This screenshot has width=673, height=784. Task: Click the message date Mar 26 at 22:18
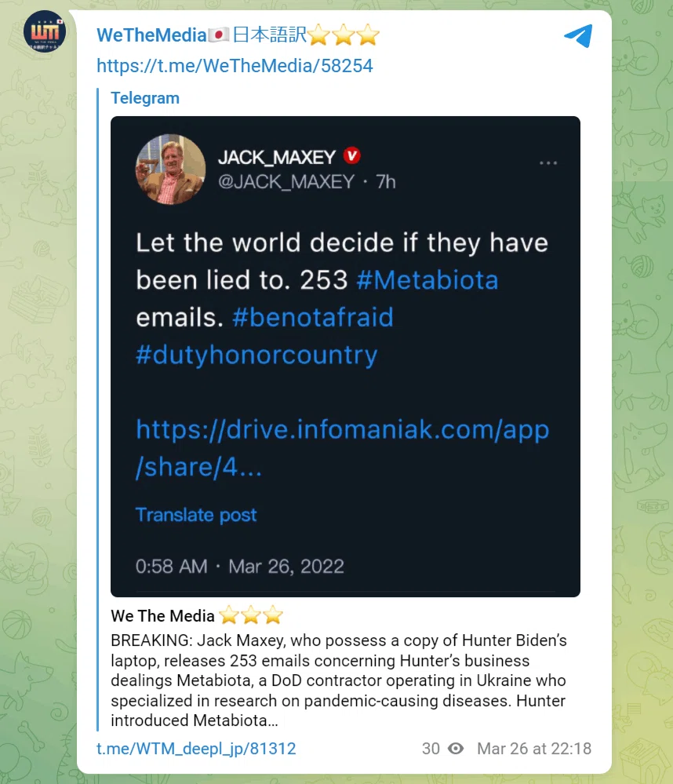click(534, 749)
